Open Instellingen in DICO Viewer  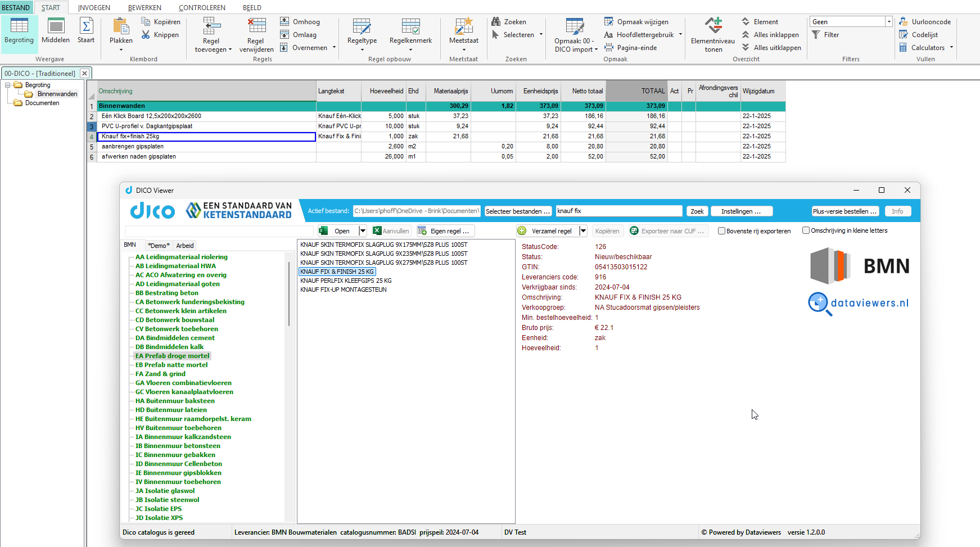point(742,211)
